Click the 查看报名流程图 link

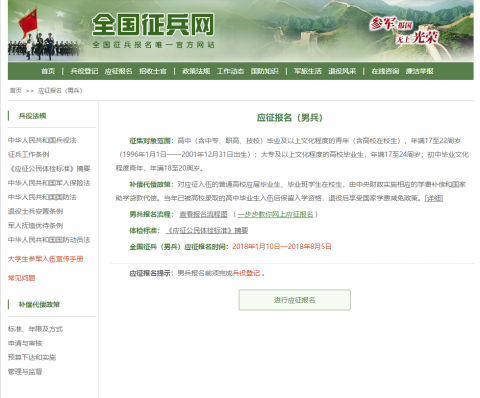pyautogui.click(x=203, y=214)
